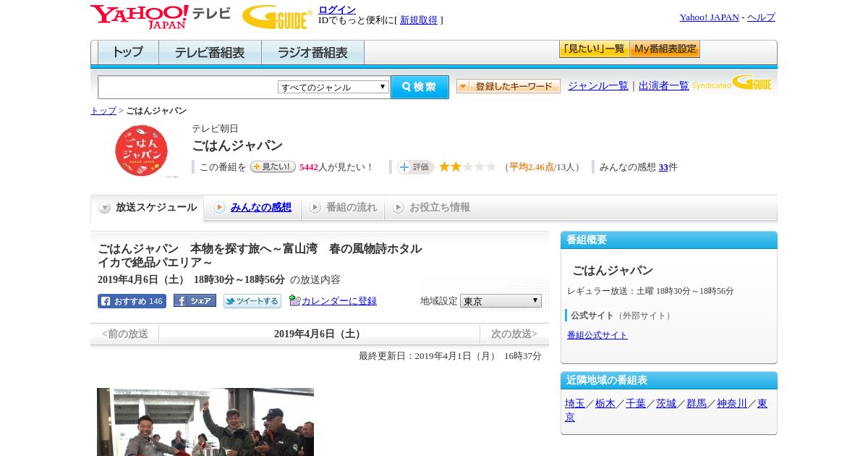Click the 神奈川 region link

[x=732, y=404]
